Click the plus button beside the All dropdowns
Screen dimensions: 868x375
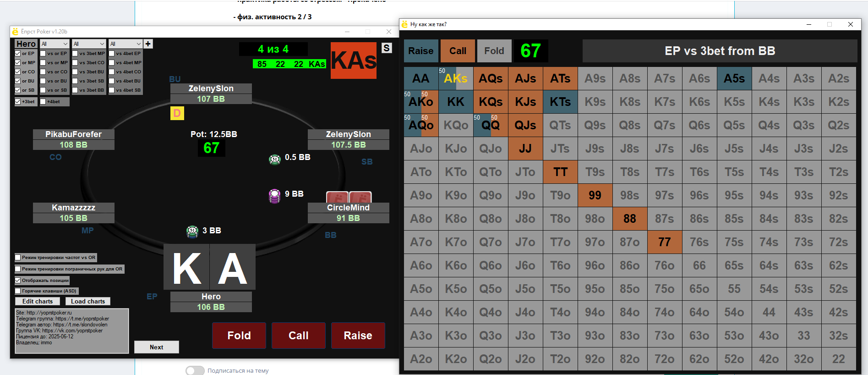148,44
